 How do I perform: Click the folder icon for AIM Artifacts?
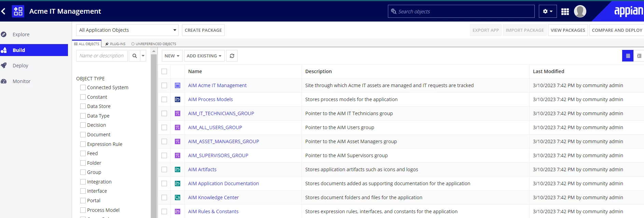point(178,169)
